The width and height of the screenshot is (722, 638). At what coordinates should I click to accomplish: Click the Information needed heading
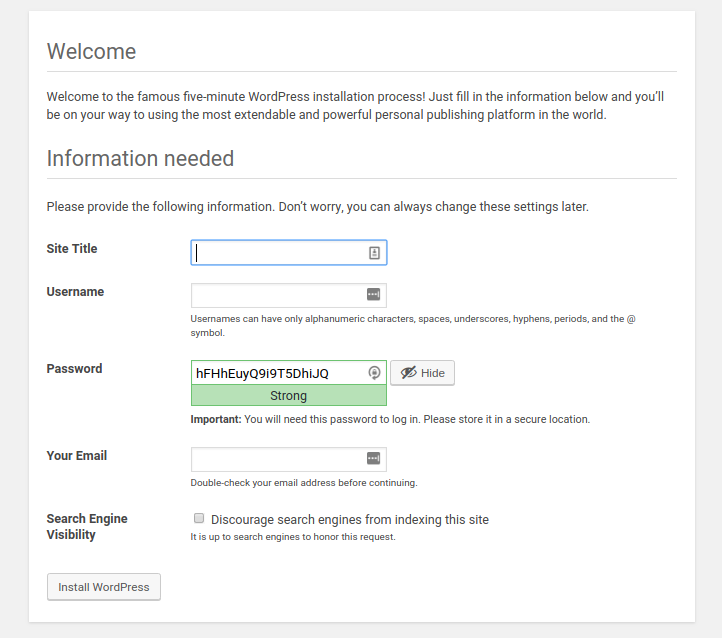(140, 158)
